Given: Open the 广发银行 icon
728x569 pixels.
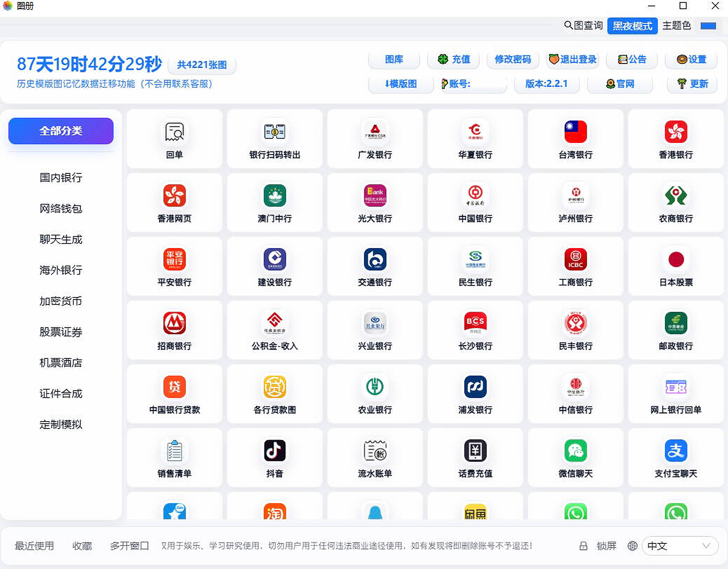Looking at the screenshot, I should tap(375, 132).
